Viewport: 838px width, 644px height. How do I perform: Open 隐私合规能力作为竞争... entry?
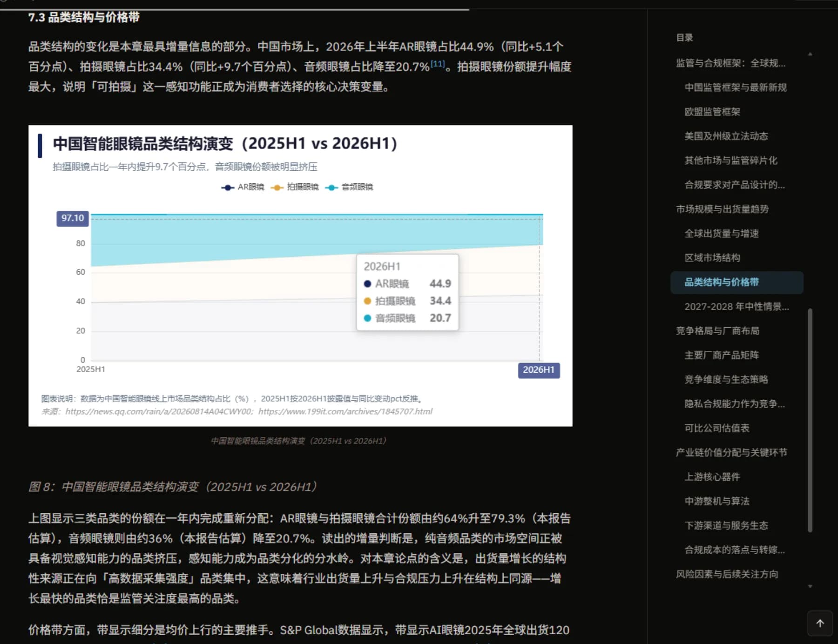pyautogui.click(x=735, y=404)
